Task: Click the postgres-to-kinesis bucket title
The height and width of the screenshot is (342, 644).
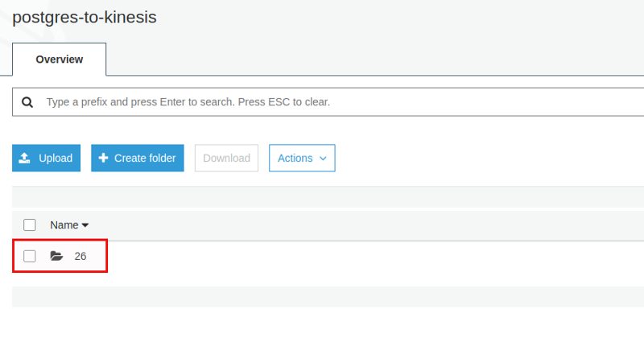Action: click(x=85, y=17)
